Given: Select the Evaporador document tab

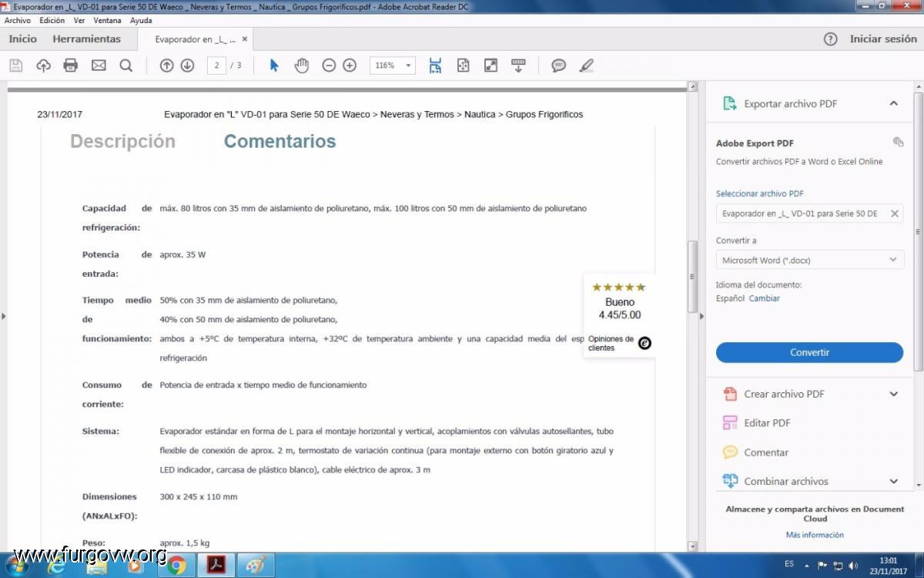Looking at the screenshot, I should (196, 39).
